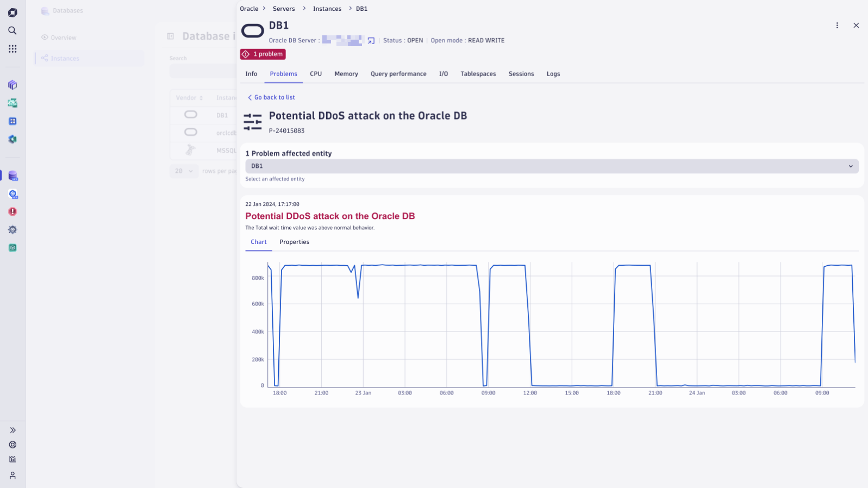Screen dimensions: 868x488
Task: Switch to the Properties sub-tab
Action: click(295, 242)
